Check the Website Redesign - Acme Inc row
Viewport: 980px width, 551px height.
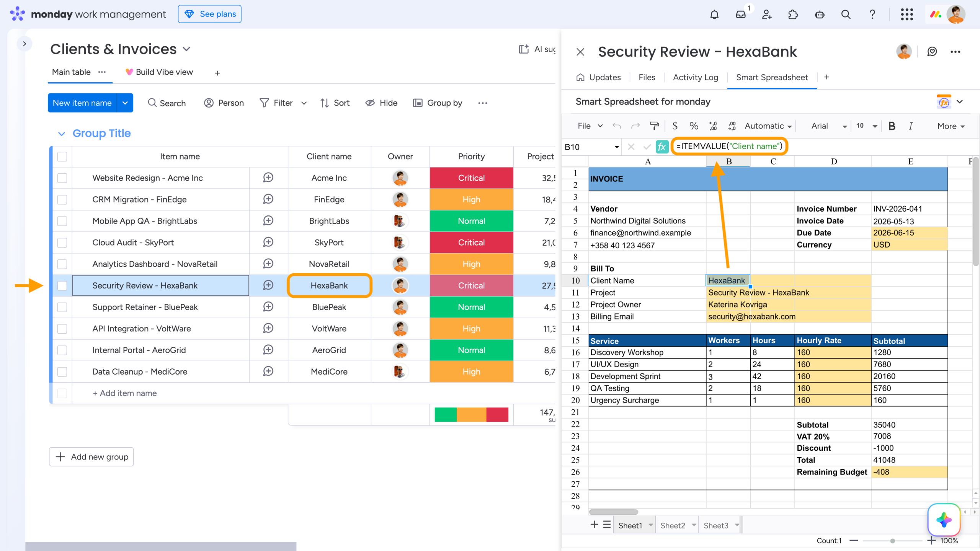pyautogui.click(x=62, y=178)
